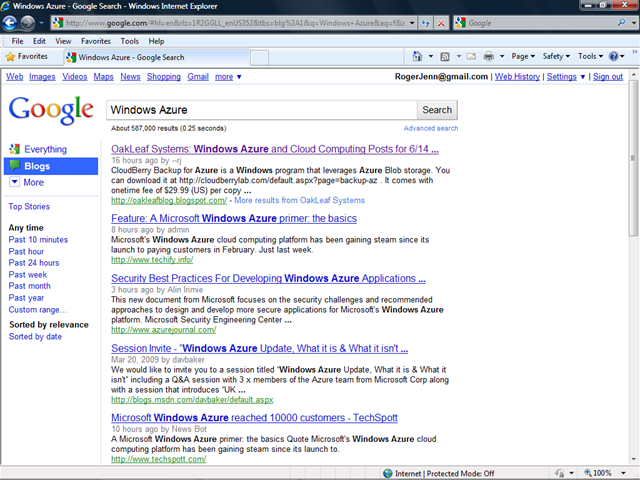Select the Everything filter in sidebar
This screenshot has height=480, width=640.
[x=45, y=149]
